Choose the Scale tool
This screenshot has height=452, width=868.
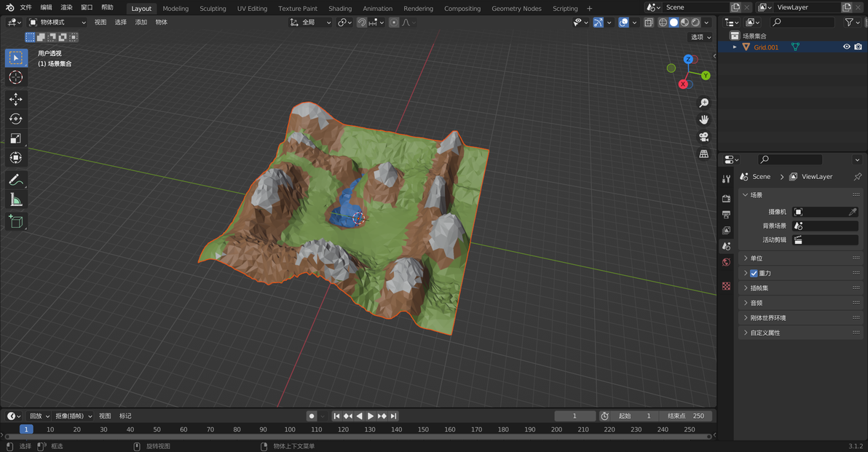15,138
